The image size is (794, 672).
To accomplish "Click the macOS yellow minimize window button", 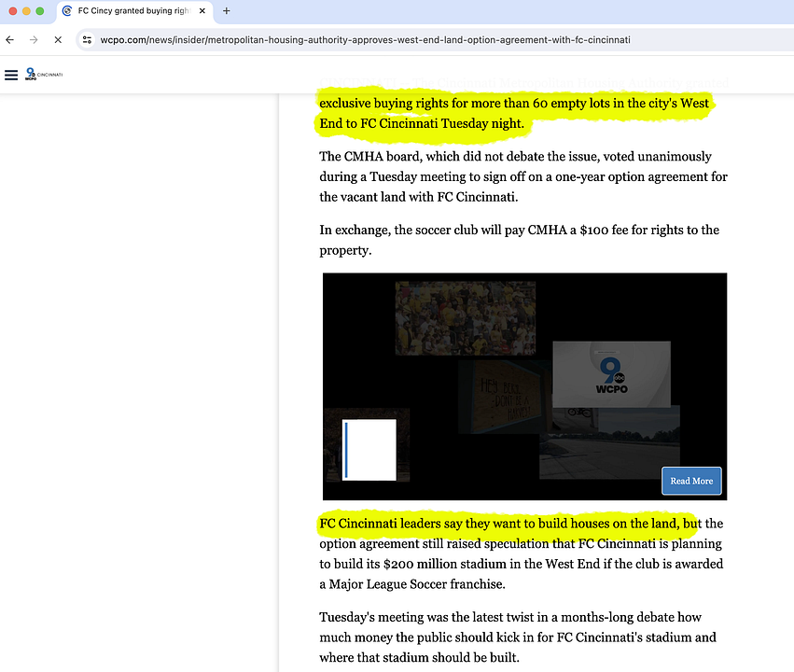I will pyautogui.click(x=26, y=10).
